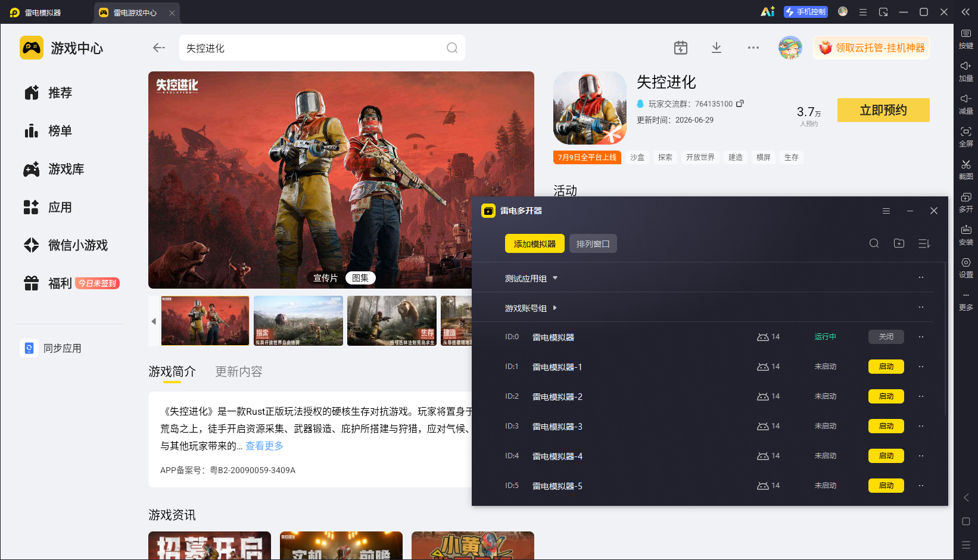Click new group folder icon in 雷电多开器
Viewport: 978px width, 560px height.
pyautogui.click(x=899, y=243)
